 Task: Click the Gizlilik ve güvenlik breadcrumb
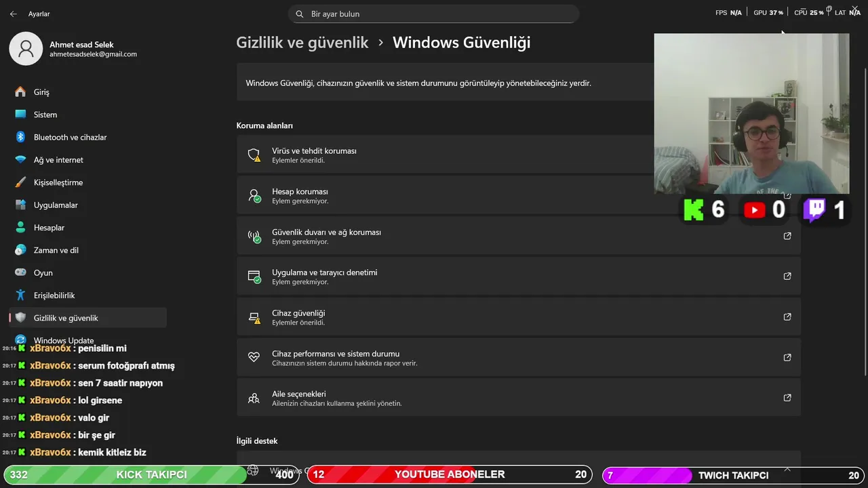(302, 43)
